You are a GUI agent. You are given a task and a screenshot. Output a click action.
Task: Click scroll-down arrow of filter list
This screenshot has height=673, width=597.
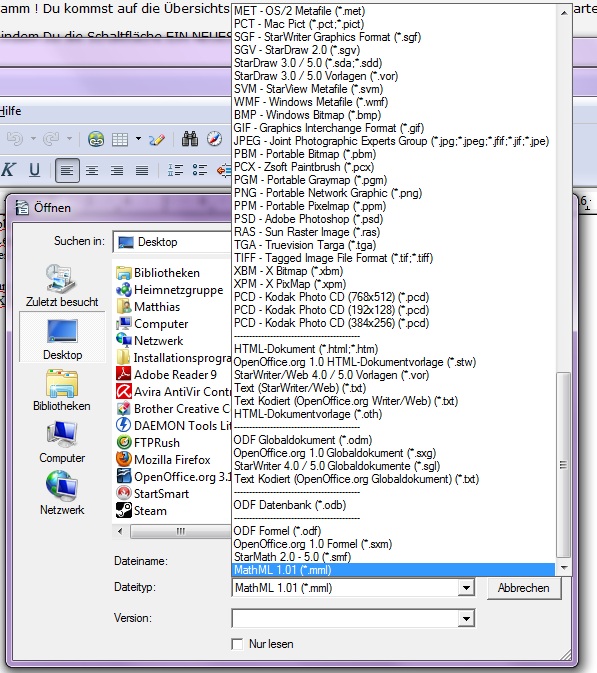click(564, 567)
